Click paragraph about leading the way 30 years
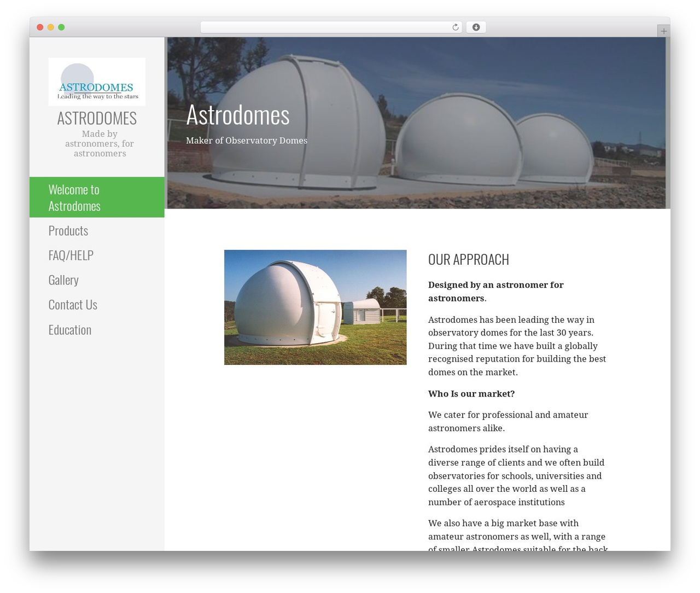This screenshot has height=593, width=700. pos(517,346)
